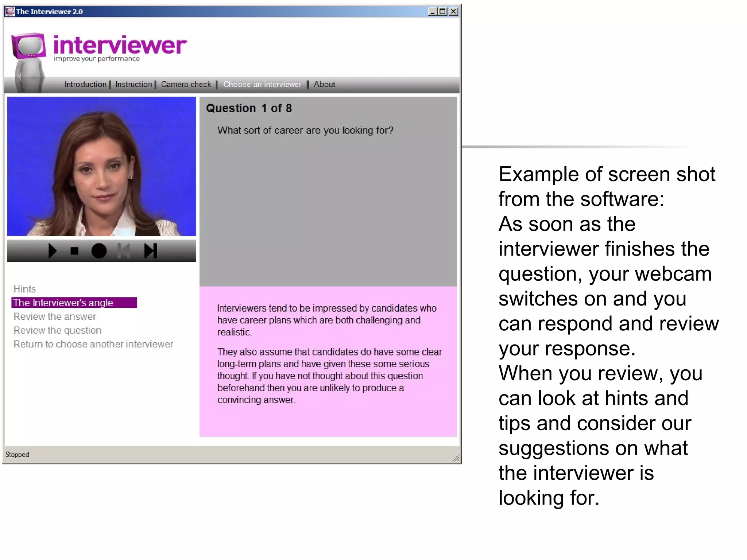Click The Interviewer 2.0 title bar icon

click(x=10, y=11)
